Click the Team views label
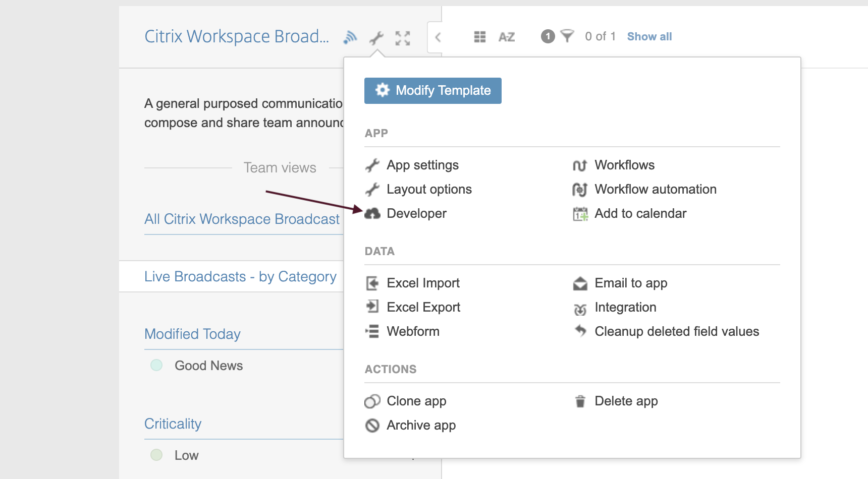 click(280, 168)
